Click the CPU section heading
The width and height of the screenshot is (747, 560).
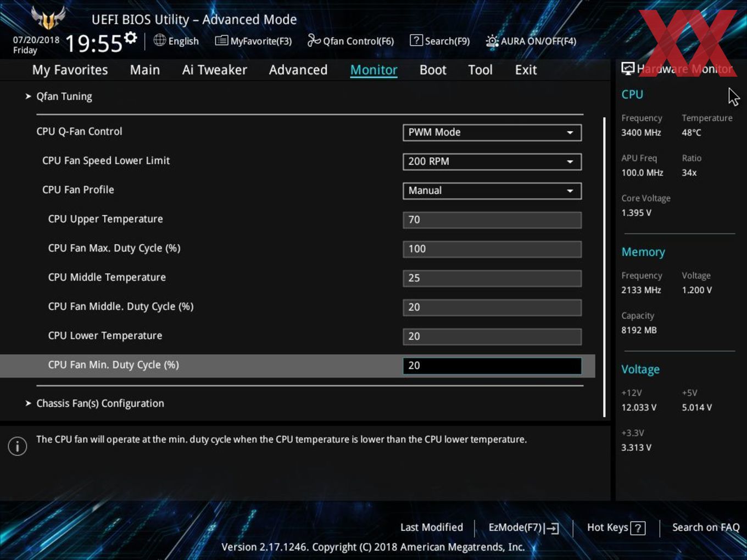632,94
